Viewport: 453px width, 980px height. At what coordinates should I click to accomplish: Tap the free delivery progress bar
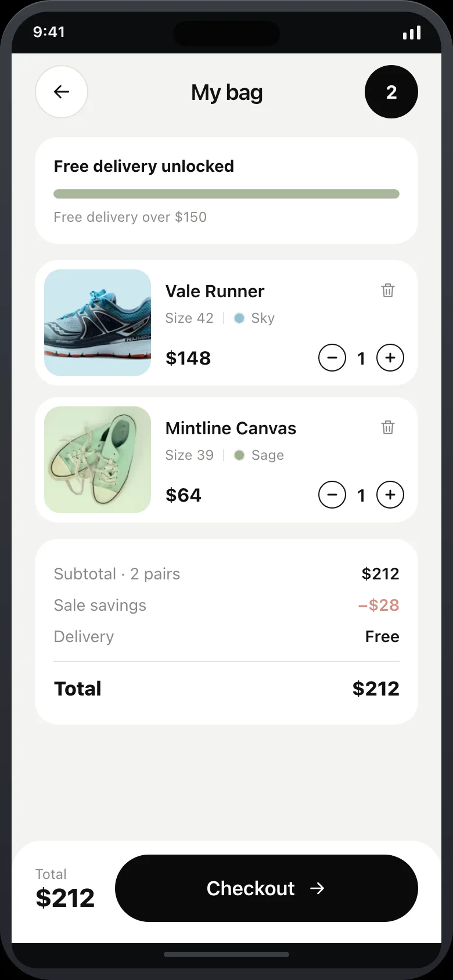[x=227, y=194]
